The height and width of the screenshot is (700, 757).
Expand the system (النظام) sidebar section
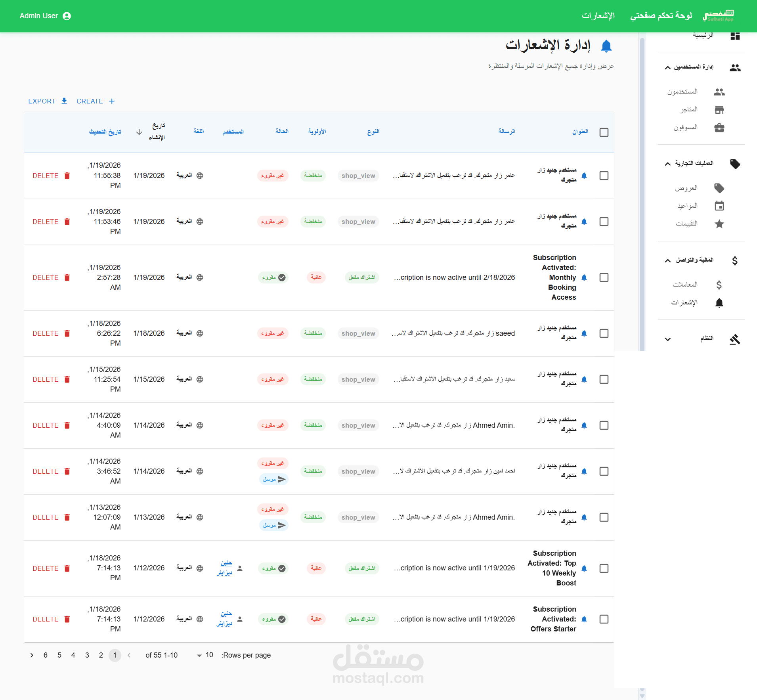668,339
